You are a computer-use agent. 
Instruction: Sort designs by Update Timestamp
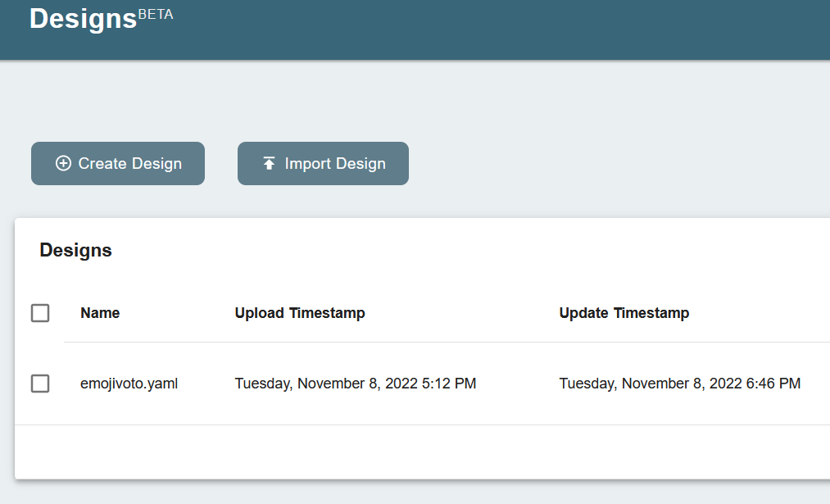point(624,312)
